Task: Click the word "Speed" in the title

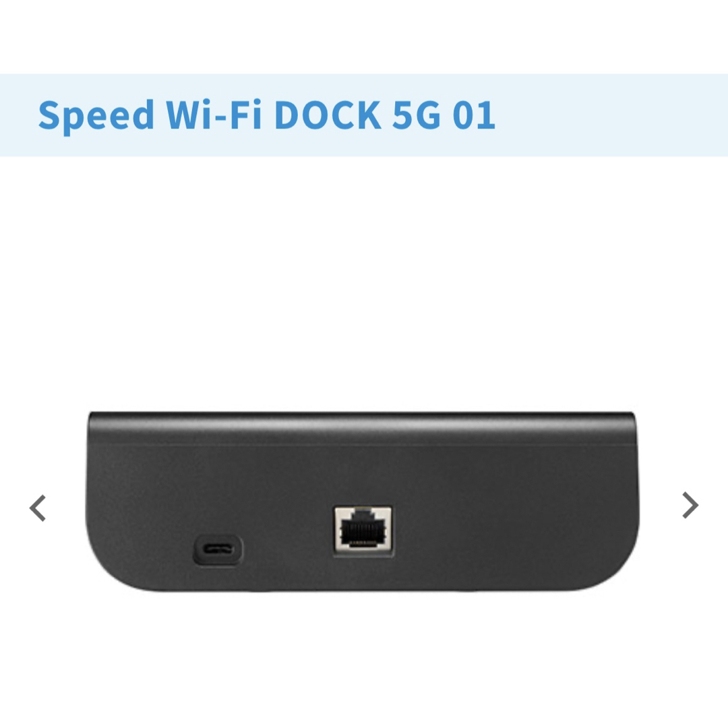Action: pyautogui.click(x=96, y=116)
